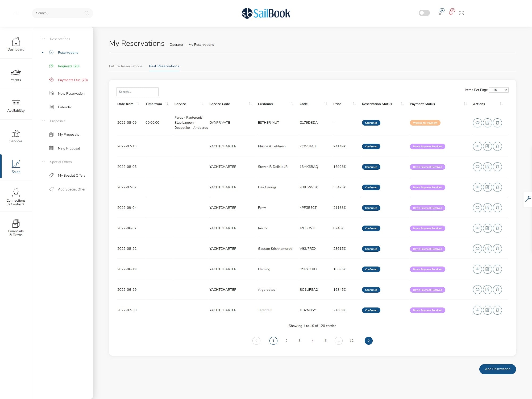
Task: Open the Yachts section in sidebar
Action: click(16, 76)
